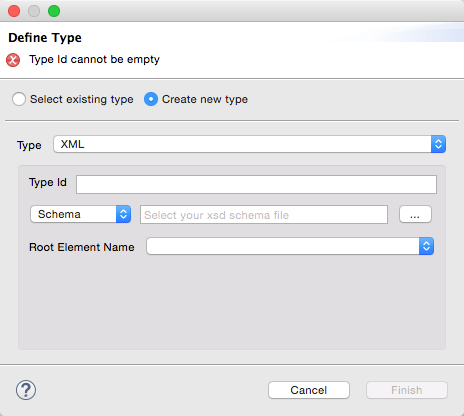
Task: Click the green zoom window button
Action: click(x=54, y=11)
